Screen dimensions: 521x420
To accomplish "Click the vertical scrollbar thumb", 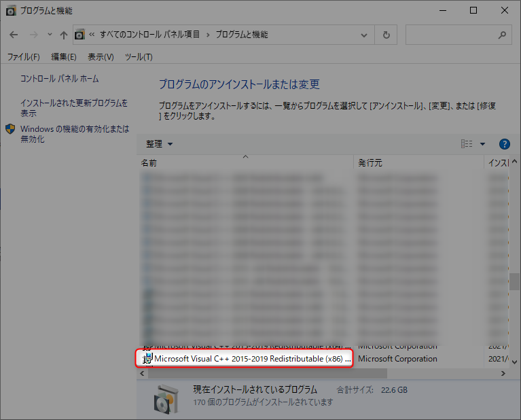I will click(x=515, y=281).
